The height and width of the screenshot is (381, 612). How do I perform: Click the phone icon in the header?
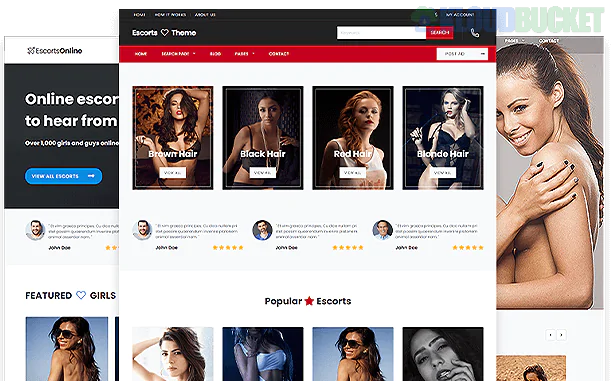tap(475, 33)
